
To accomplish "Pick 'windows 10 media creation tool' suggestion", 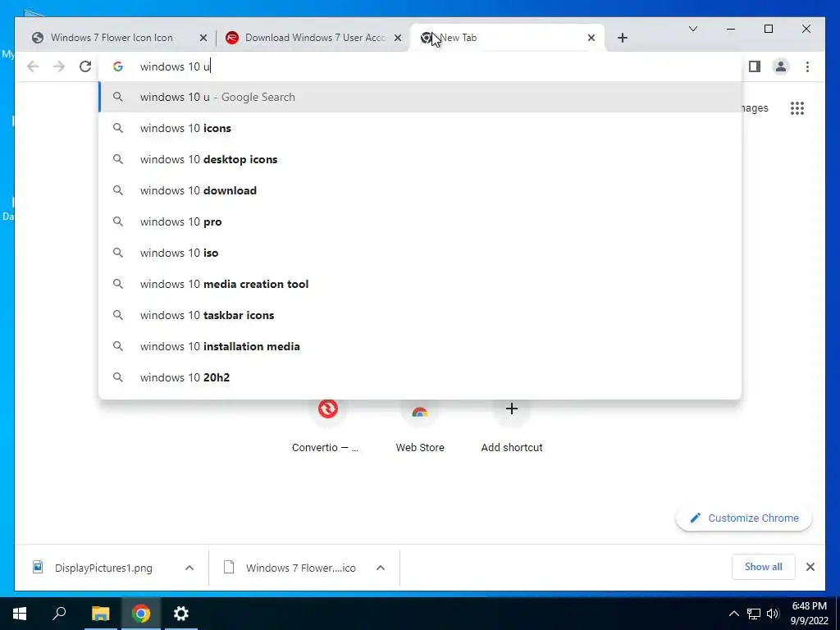I will click(x=421, y=283).
